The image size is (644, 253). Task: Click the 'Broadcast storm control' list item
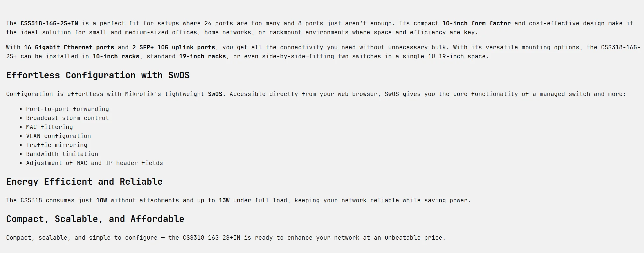pyautogui.click(x=67, y=118)
